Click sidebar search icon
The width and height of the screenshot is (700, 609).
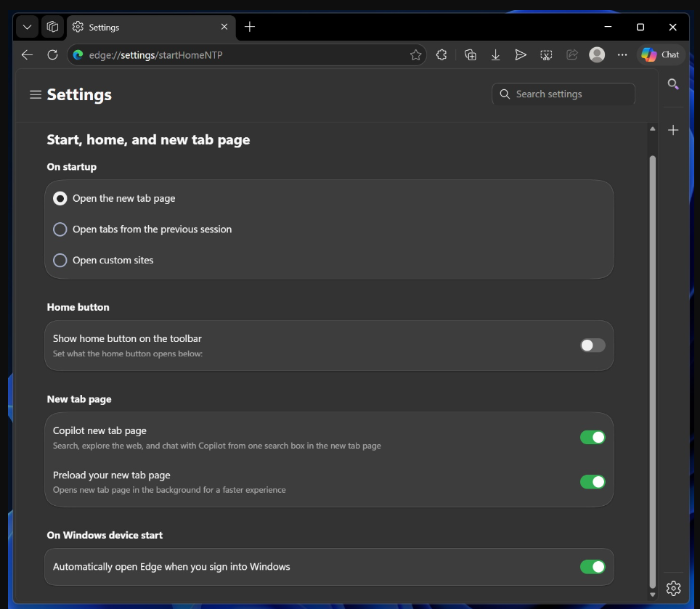tap(673, 84)
